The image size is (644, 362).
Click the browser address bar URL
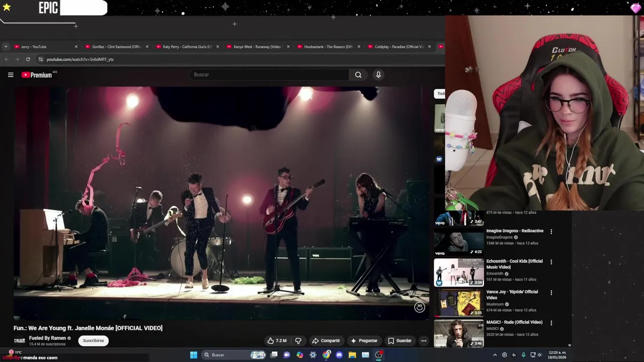point(80,59)
